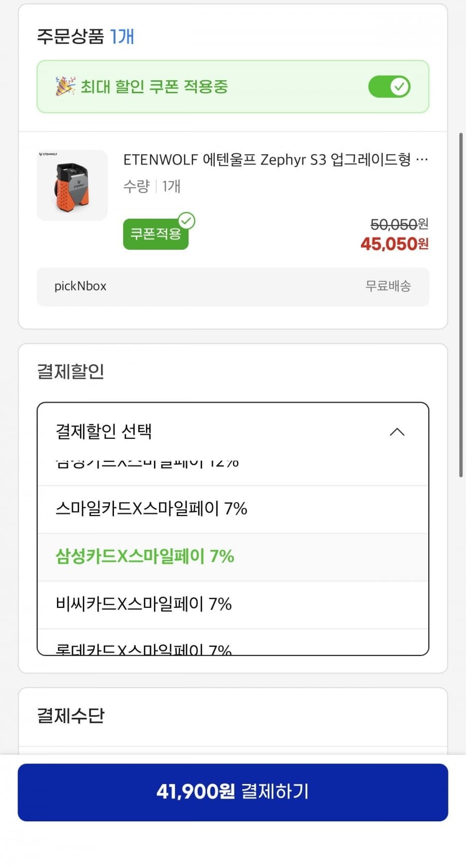
Task: Pick the partially visible 롯데카드X스마일페이 7% option
Action: (233, 643)
